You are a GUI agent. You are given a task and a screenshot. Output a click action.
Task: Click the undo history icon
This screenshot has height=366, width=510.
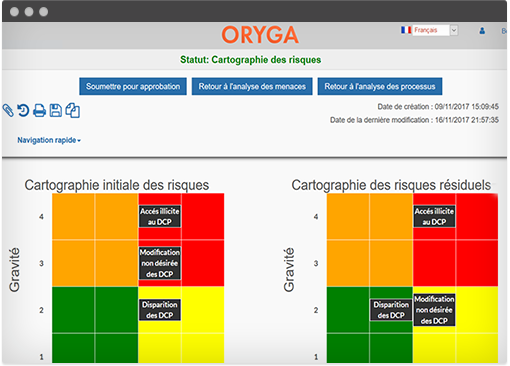click(23, 110)
